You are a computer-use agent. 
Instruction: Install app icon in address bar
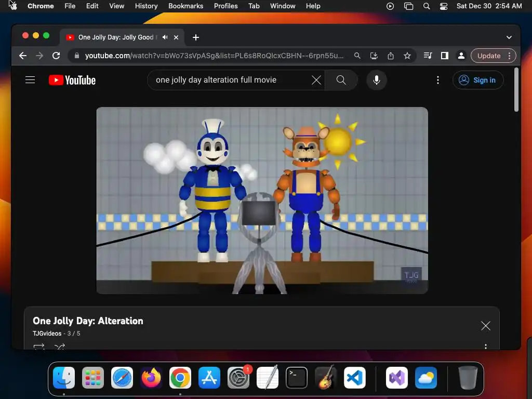click(x=374, y=56)
